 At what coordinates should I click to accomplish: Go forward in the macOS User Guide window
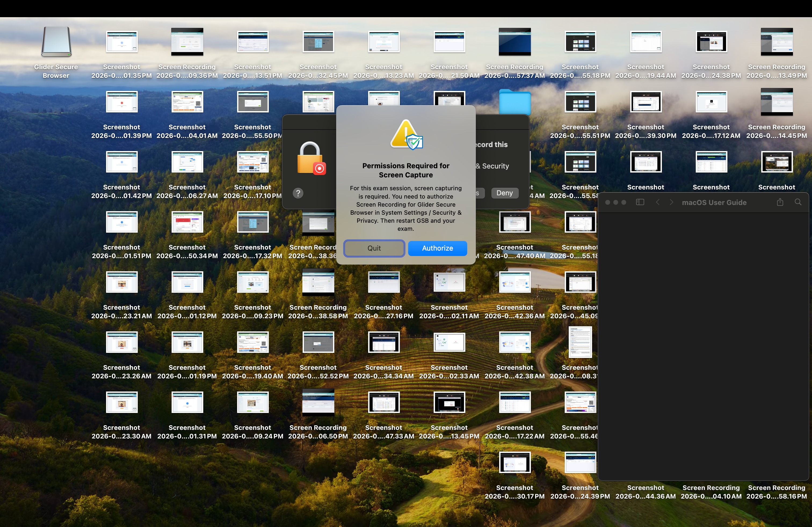pos(671,202)
